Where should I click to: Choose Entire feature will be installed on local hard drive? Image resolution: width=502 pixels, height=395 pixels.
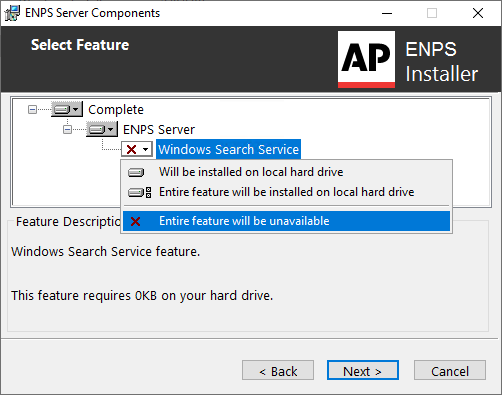coord(286,192)
